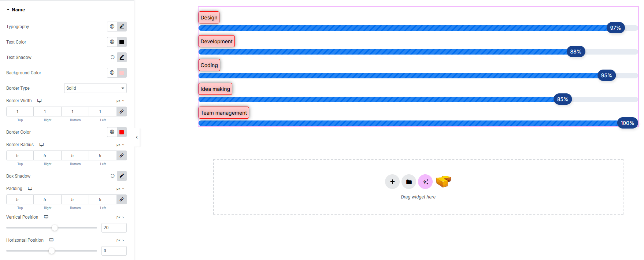Collapse the editor side panel
The width and height of the screenshot is (644, 260).
point(137,137)
